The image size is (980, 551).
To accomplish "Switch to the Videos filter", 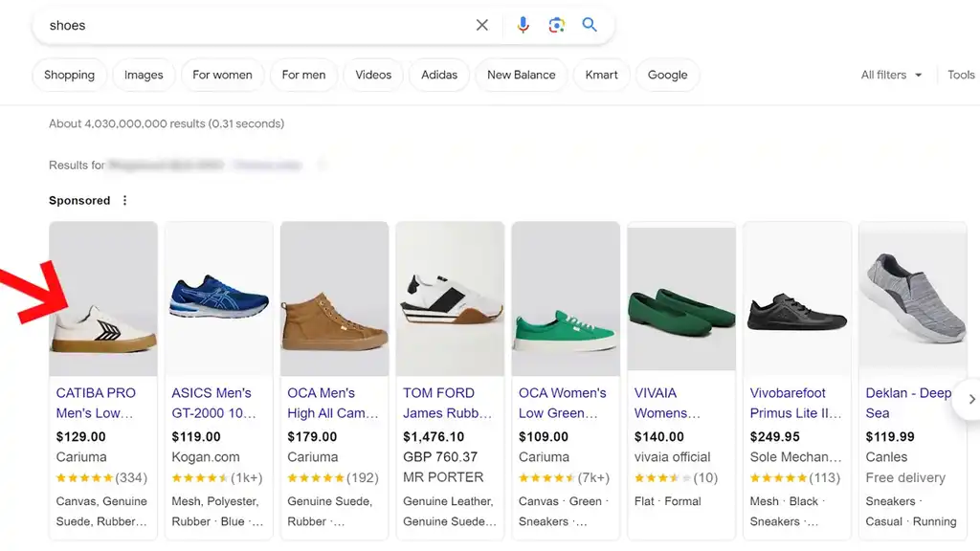I will coord(373,75).
